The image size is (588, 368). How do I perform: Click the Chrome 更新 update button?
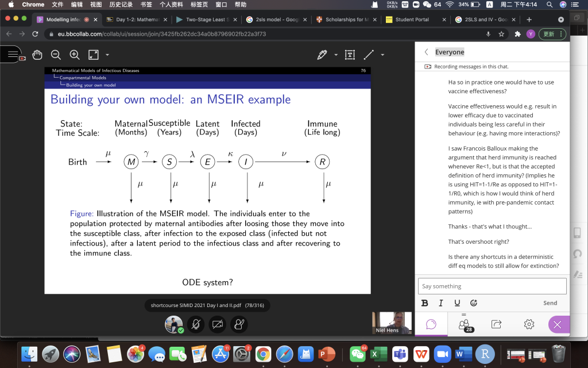tap(552, 34)
